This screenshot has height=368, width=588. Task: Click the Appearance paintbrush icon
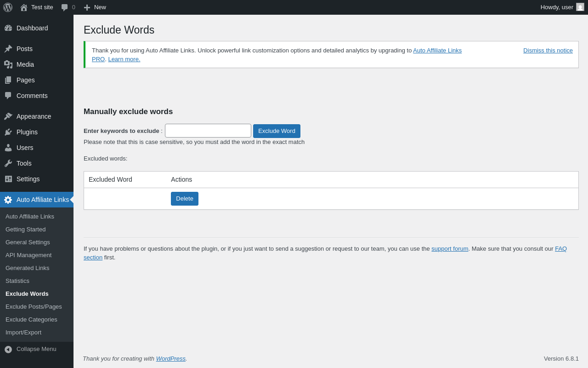8,116
